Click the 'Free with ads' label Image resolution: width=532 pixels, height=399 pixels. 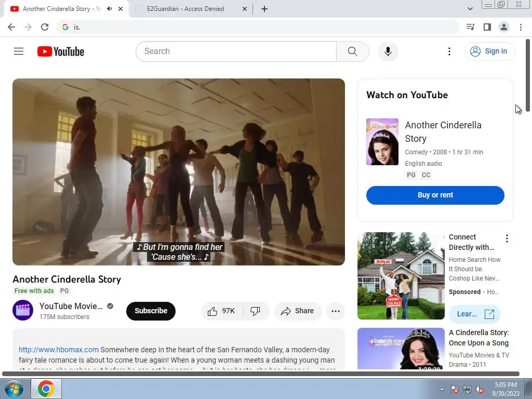pyautogui.click(x=34, y=291)
